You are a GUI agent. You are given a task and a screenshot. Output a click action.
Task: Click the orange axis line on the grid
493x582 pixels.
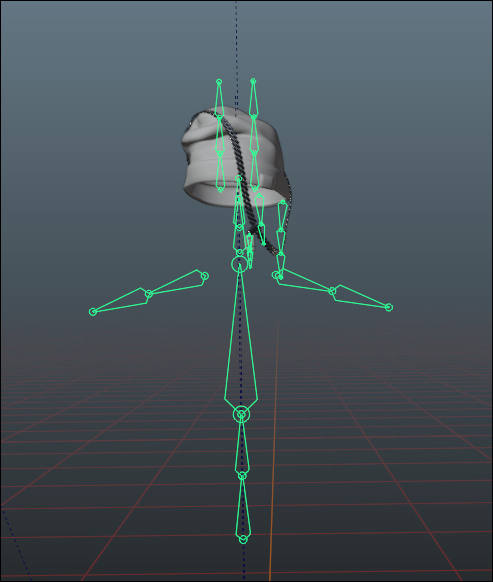click(274, 445)
